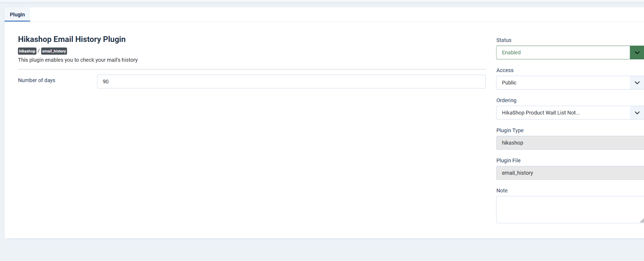This screenshot has height=261, width=644.
Task: Click the Hikashop Email History Plugin heading
Action: (72, 39)
